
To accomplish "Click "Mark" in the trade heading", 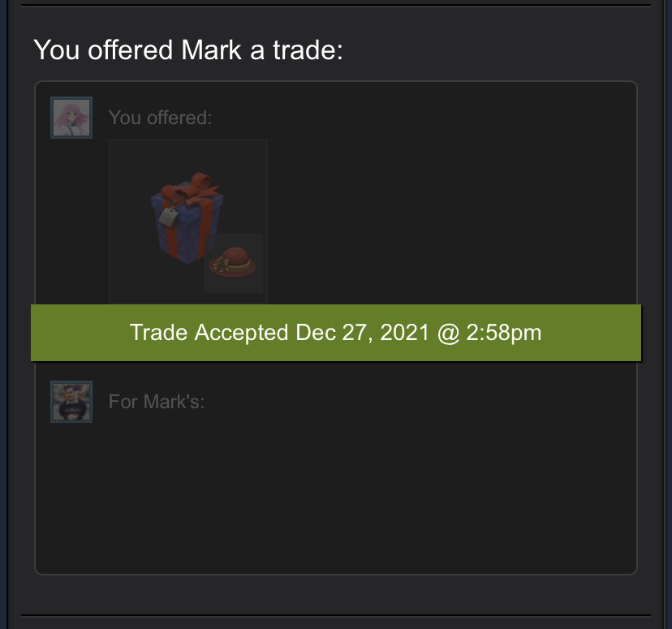I will pyautogui.click(x=211, y=50).
